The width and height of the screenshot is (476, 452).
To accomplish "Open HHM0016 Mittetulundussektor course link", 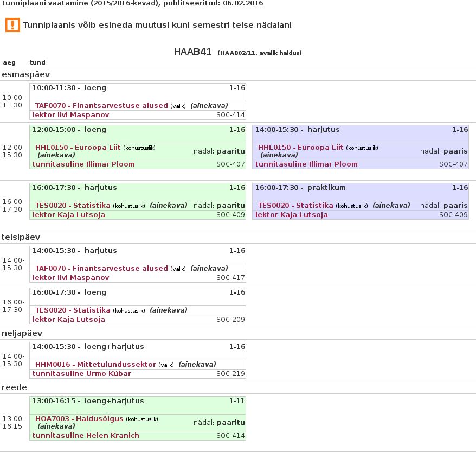I will coord(95,365).
